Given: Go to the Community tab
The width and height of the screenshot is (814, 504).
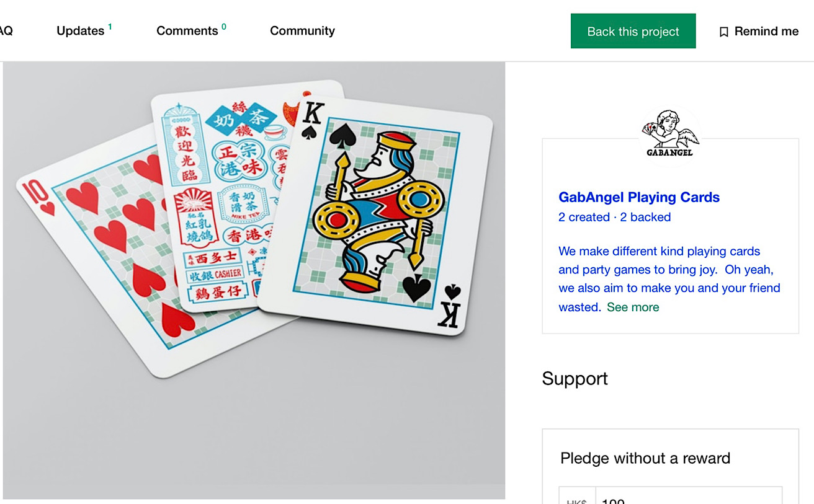Looking at the screenshot, I should (302, 30).
